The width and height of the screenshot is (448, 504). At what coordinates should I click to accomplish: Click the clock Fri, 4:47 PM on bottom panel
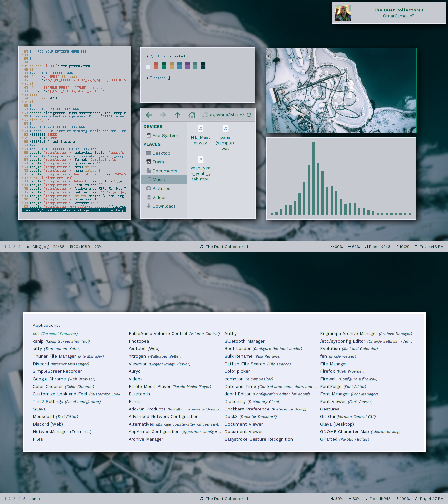click(x=429, y=499)
